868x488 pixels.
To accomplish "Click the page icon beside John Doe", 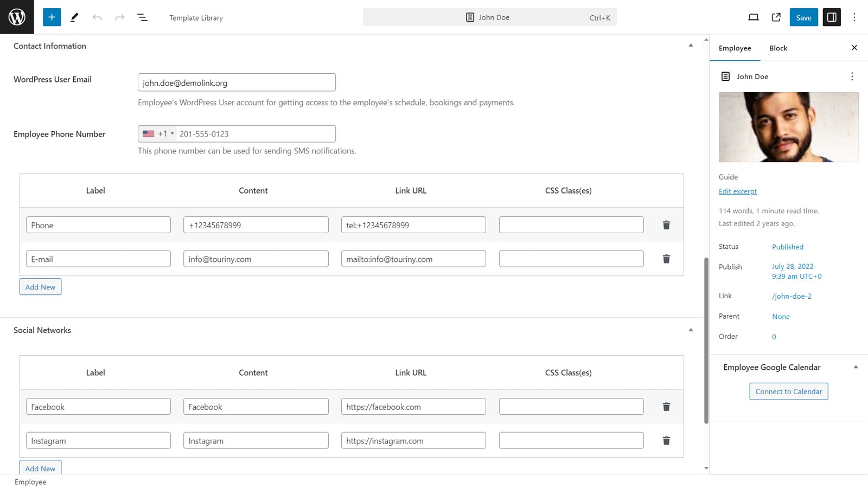I will (725, 76).
